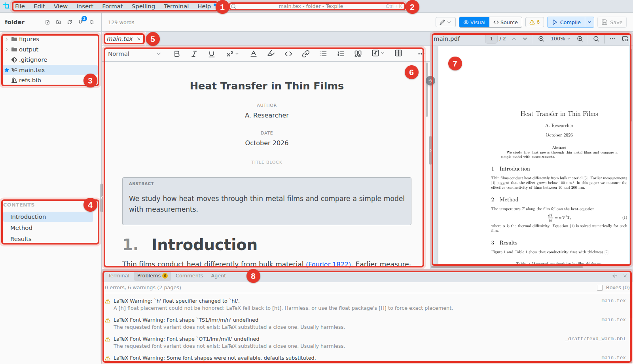Open the Compile options dropdown arrow

tap(589, 22)
